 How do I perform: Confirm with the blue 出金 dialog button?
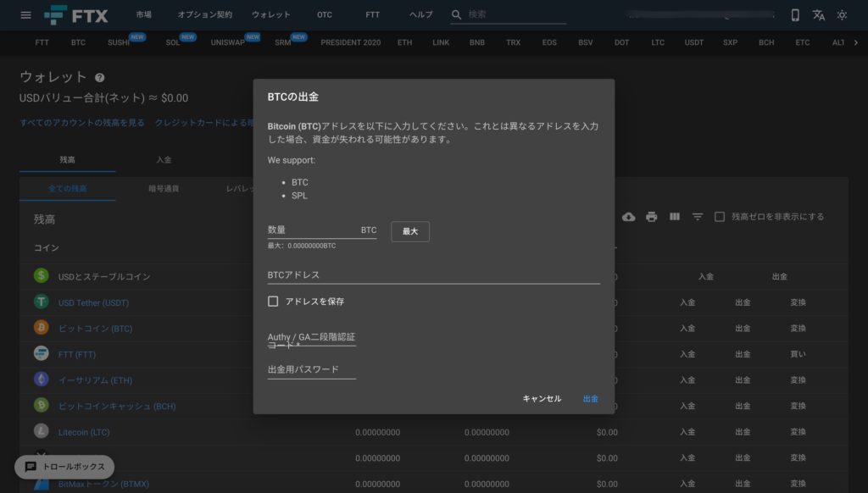click(x=591, y=399)
